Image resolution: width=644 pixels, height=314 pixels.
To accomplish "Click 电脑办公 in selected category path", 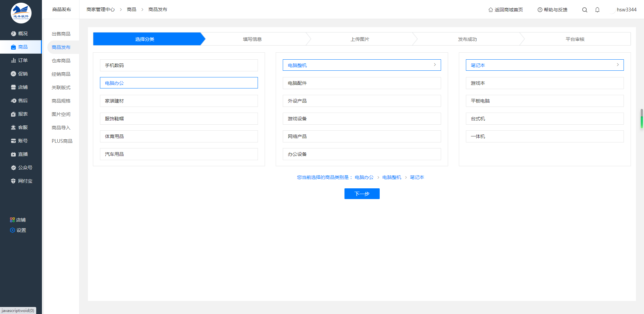I will click(364, 177).
